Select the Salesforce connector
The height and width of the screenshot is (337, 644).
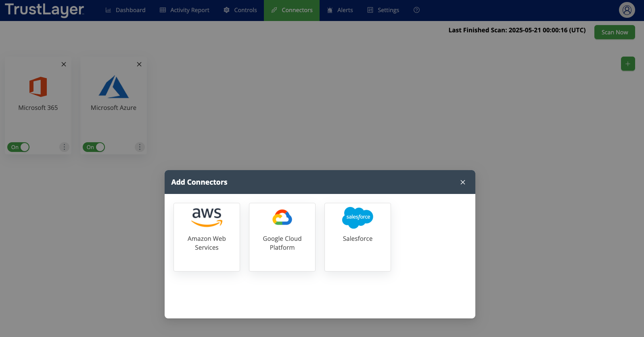click(x=358, y=237)
